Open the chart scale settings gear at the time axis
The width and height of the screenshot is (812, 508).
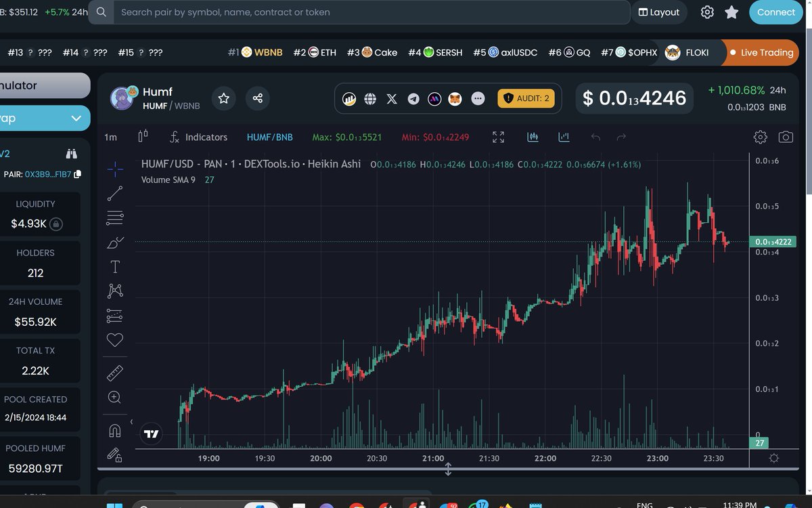(774, 459)
